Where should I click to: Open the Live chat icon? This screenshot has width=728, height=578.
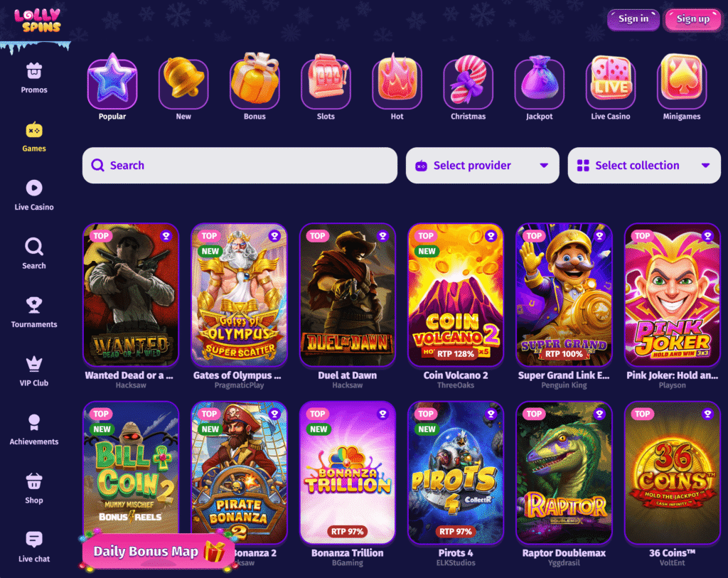coord(34,540)
